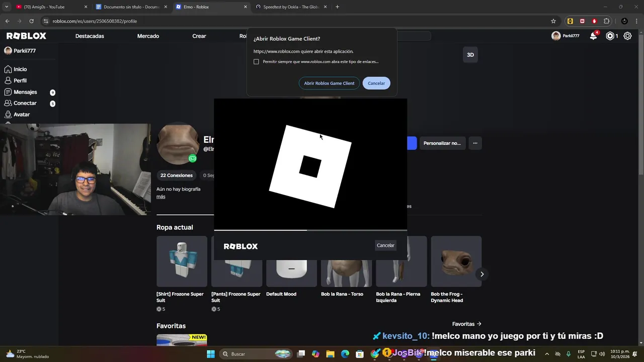Open Microsoft Edge from the taskbar
This screenshot has width=644, height=362.
[345, 354]
